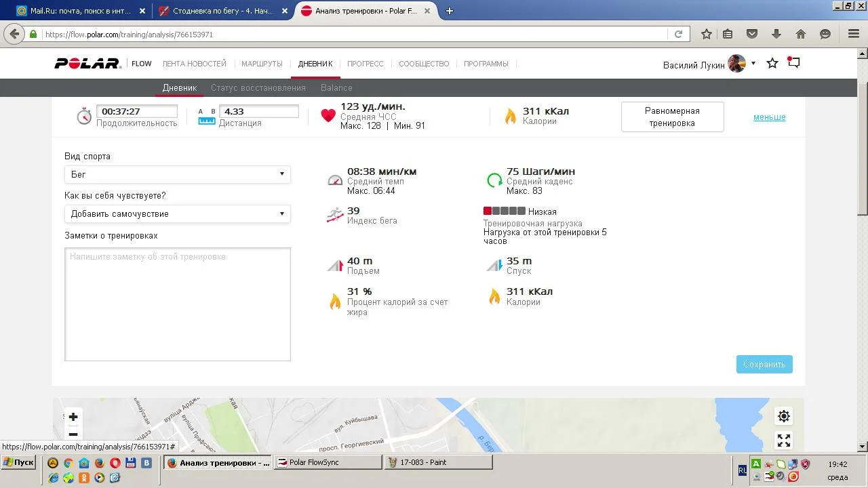Click the map locate-me target icon
This screenshot has height=488, width=868.
[783, 416]
